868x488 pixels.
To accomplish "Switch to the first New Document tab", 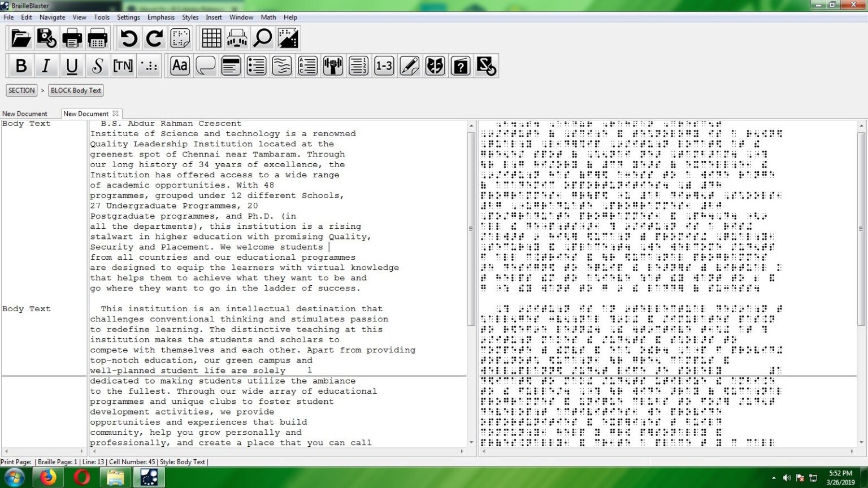I will 25,114.
